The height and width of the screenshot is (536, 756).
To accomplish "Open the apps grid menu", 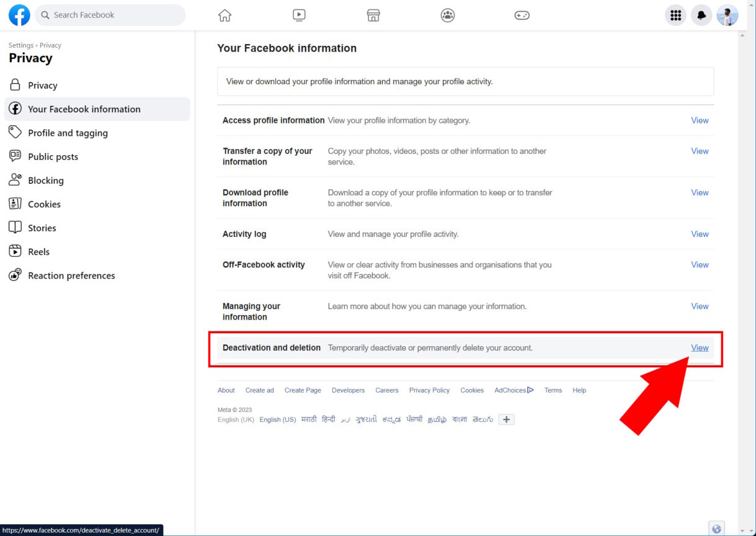I will [675, 15].
